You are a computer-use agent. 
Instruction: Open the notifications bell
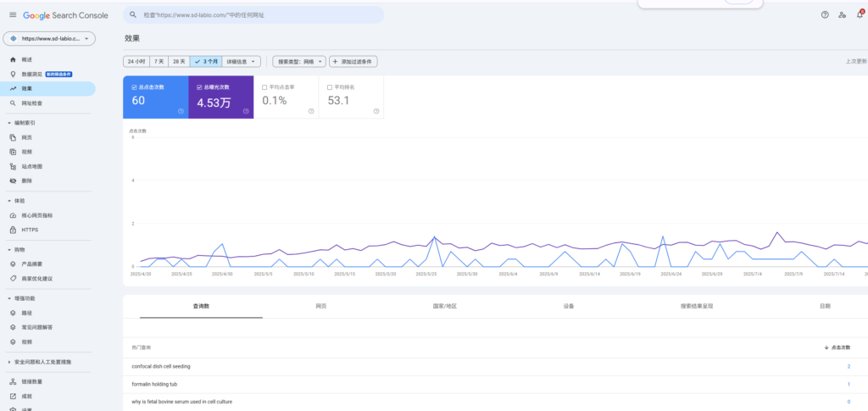(858, 14)
